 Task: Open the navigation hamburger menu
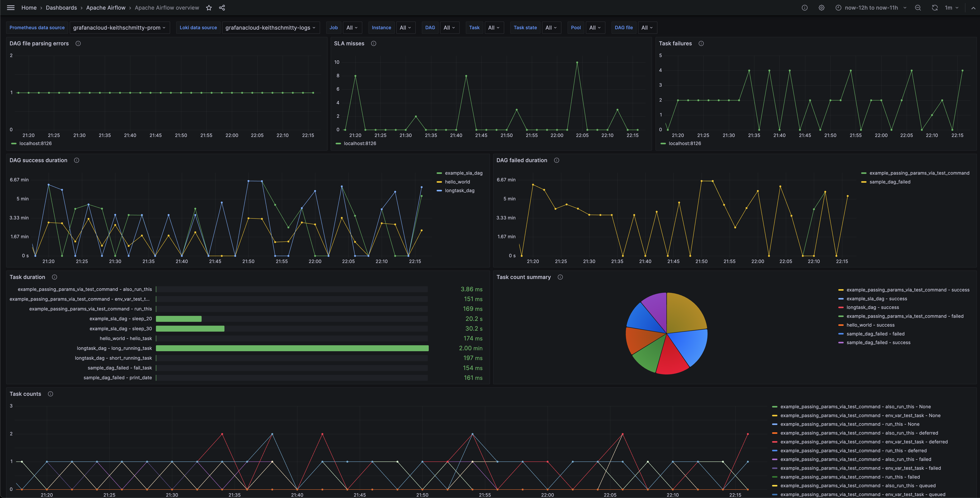click(11, 8)
